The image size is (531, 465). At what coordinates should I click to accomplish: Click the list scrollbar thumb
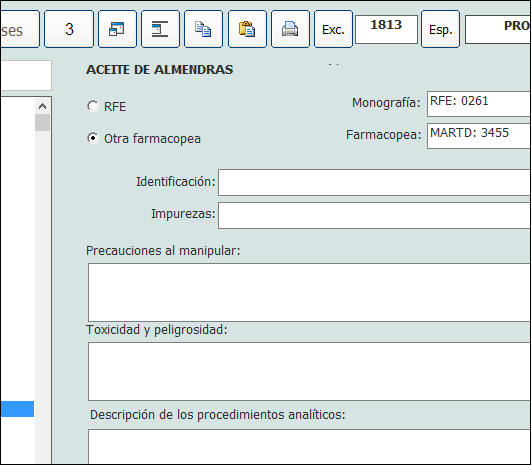pos(42,122)
